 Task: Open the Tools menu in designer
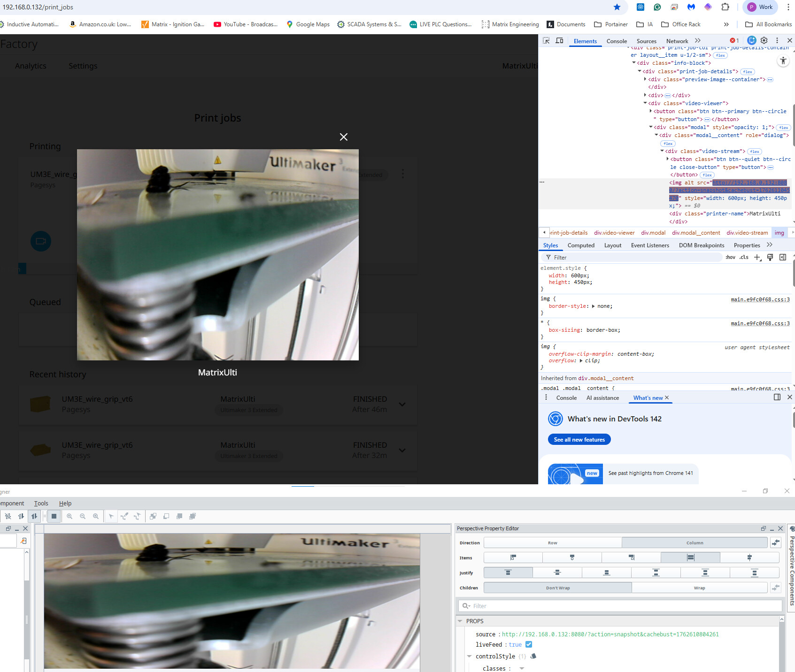pyautogui.click(x=41, y=504)
